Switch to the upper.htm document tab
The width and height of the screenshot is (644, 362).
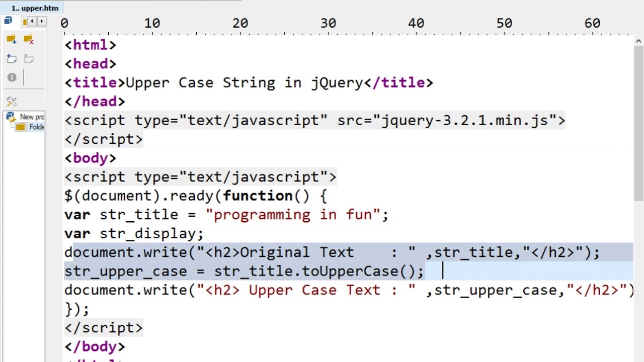34,8
